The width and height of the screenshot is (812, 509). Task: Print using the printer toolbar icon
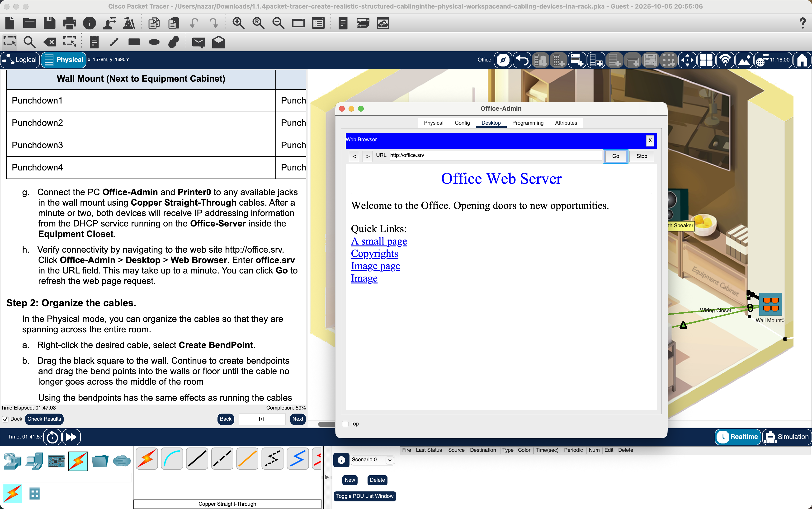coord(69,23)
